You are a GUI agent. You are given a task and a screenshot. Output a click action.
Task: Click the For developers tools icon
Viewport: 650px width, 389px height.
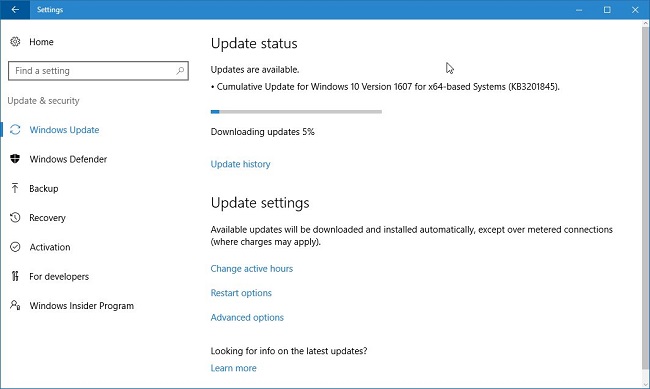point(15,276)
